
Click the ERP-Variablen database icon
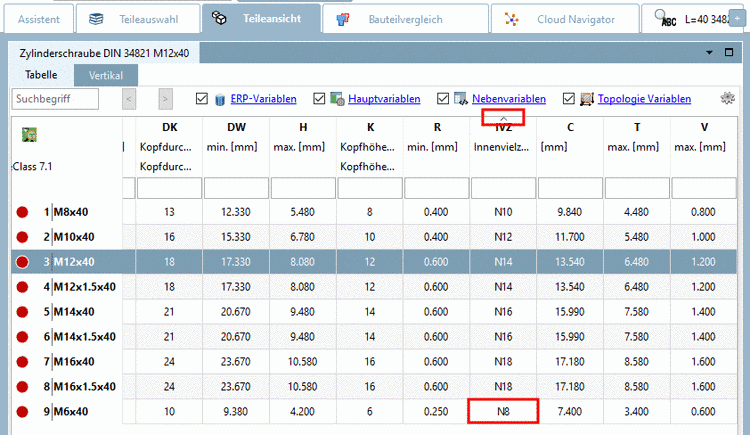click(x=220, y=100)
